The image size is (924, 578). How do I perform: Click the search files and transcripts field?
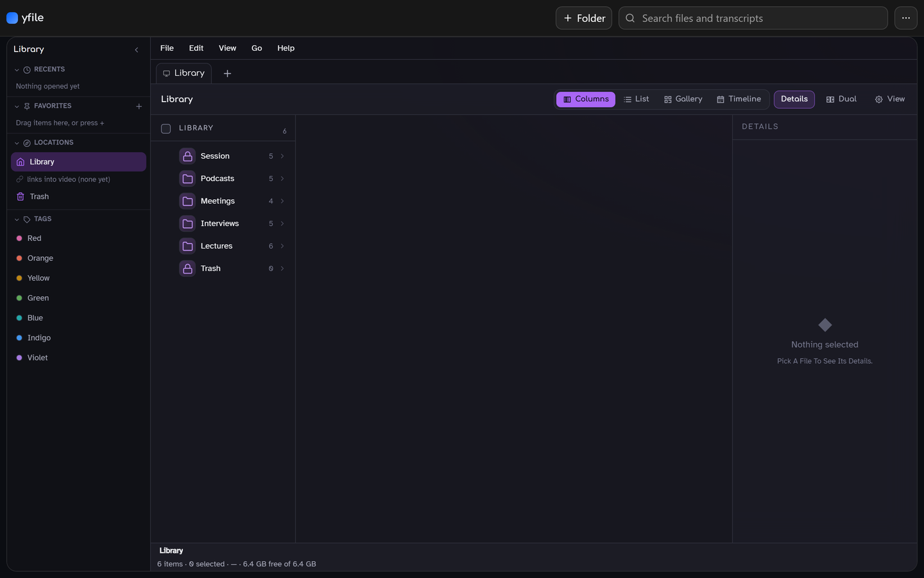point(753,18)
